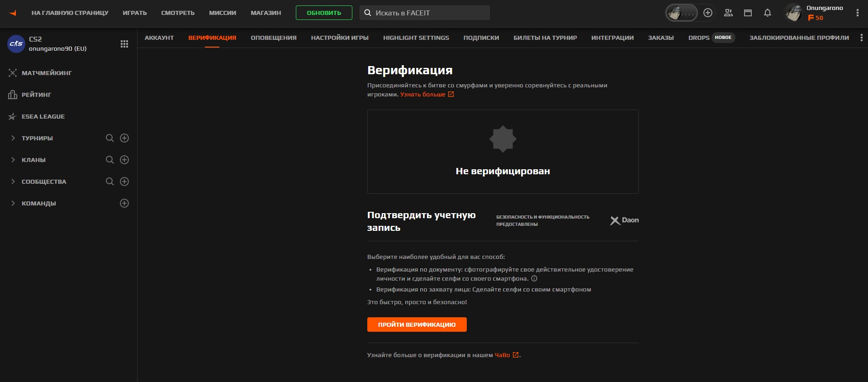Expand the Команды section
868x382 pixels.
coord(13,203)
